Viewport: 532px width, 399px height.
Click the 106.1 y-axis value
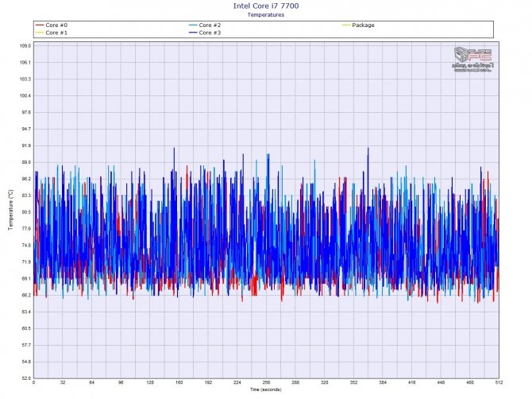pos(25,63)
